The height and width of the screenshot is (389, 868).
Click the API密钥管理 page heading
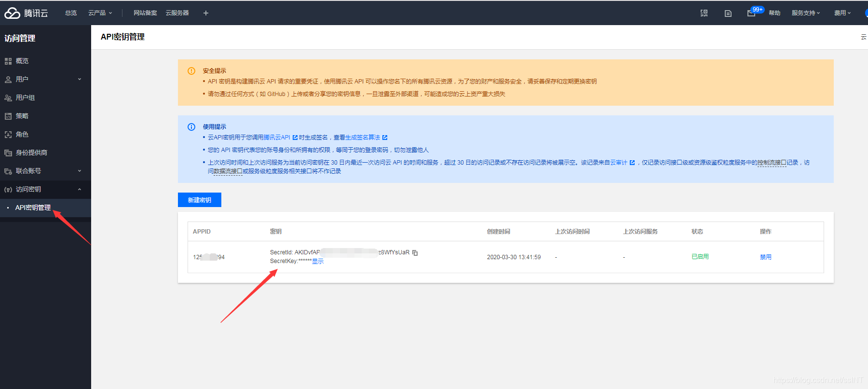pos(122,37)
